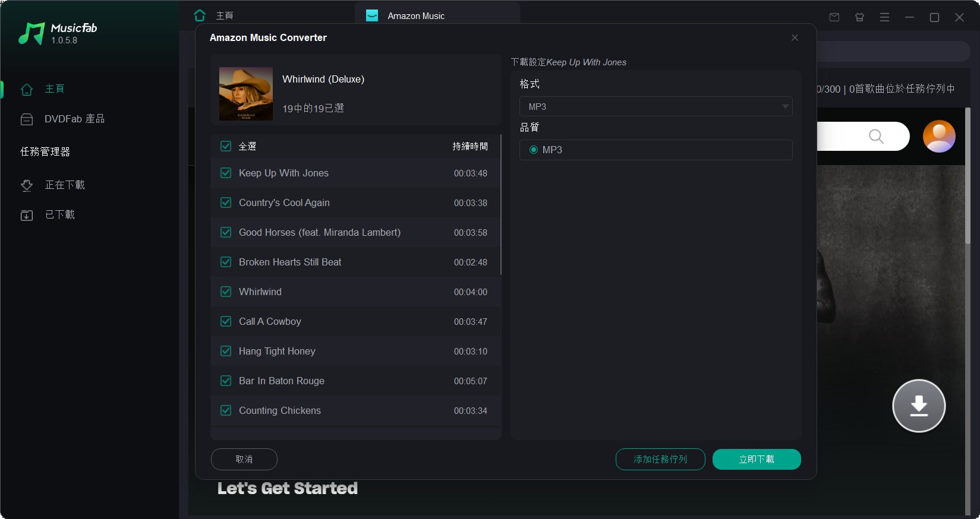Maximize the MusicFab window

tap(934, 17)
